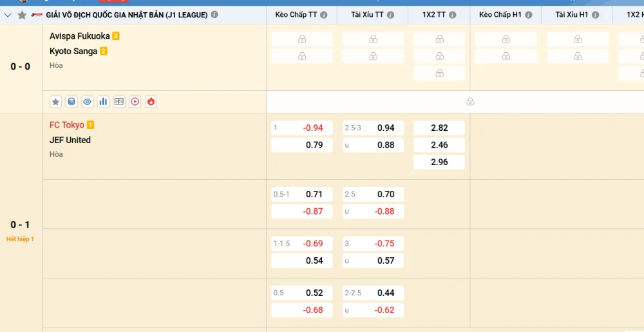Viewport: 644px width, 332px height.
Task: Show info for Tài Xỉu H1 column
Action: [595, 15]
